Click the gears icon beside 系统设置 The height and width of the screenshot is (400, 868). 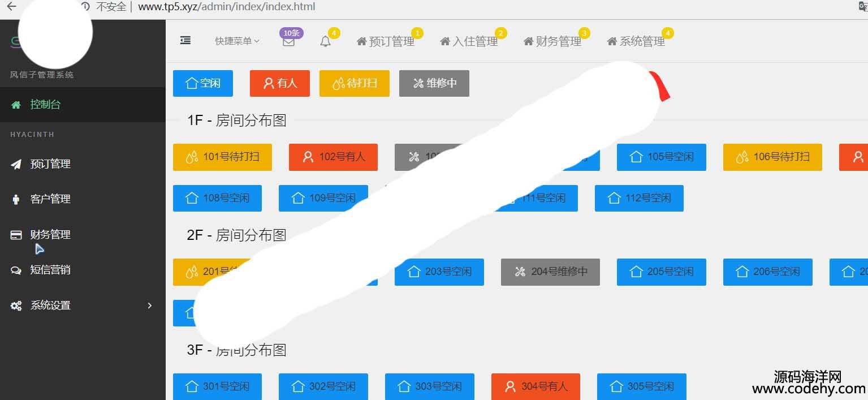click(16, 306)
